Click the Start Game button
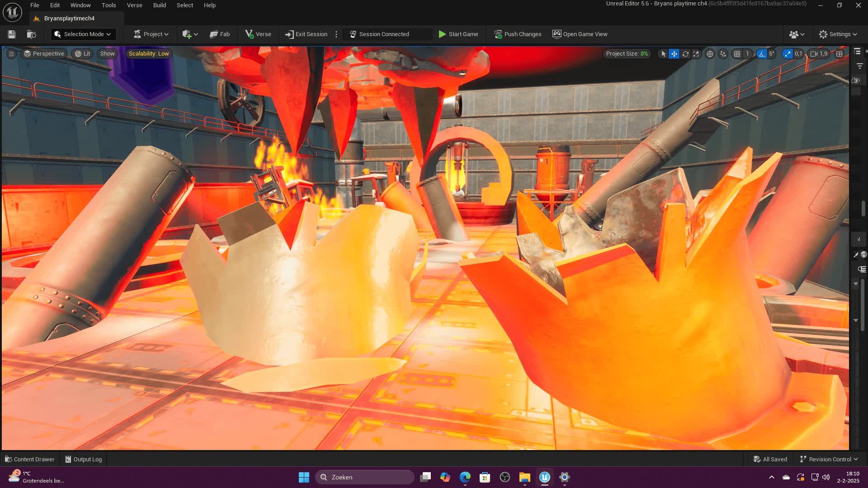 (x=458, y=34)
